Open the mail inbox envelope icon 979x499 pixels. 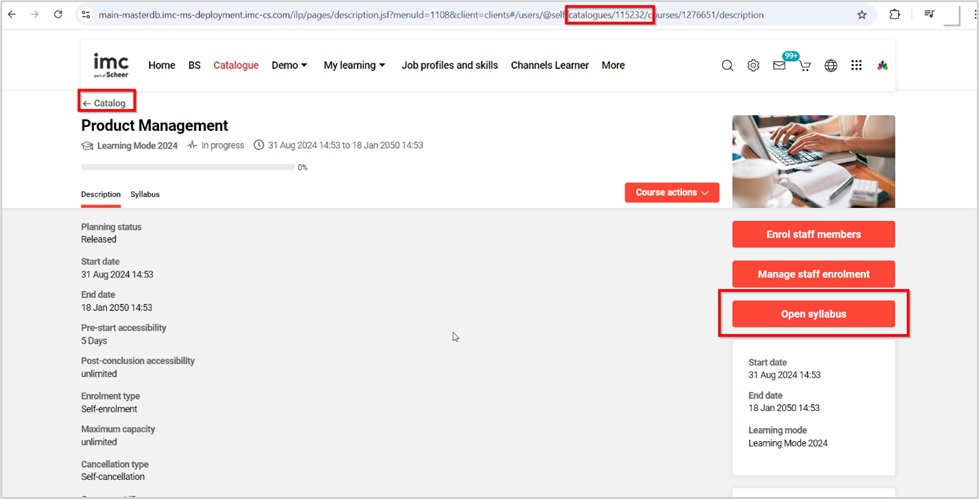click(x=779, y=66)
